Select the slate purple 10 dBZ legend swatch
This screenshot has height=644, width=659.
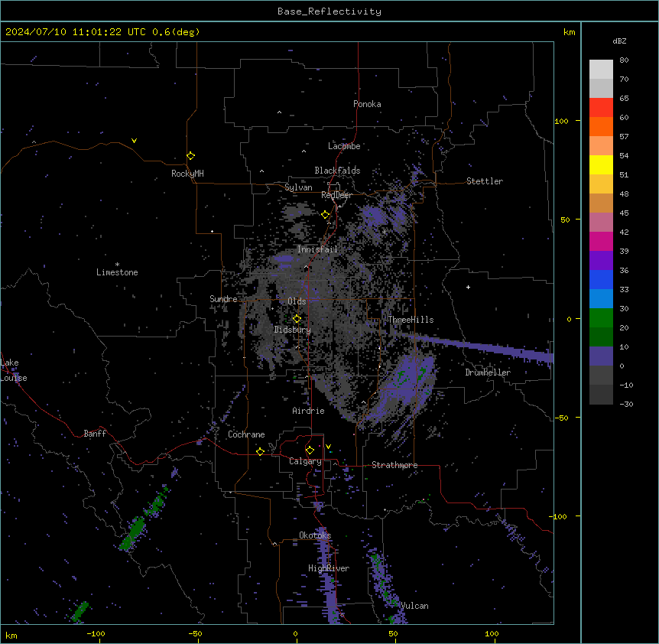point(601,356)
